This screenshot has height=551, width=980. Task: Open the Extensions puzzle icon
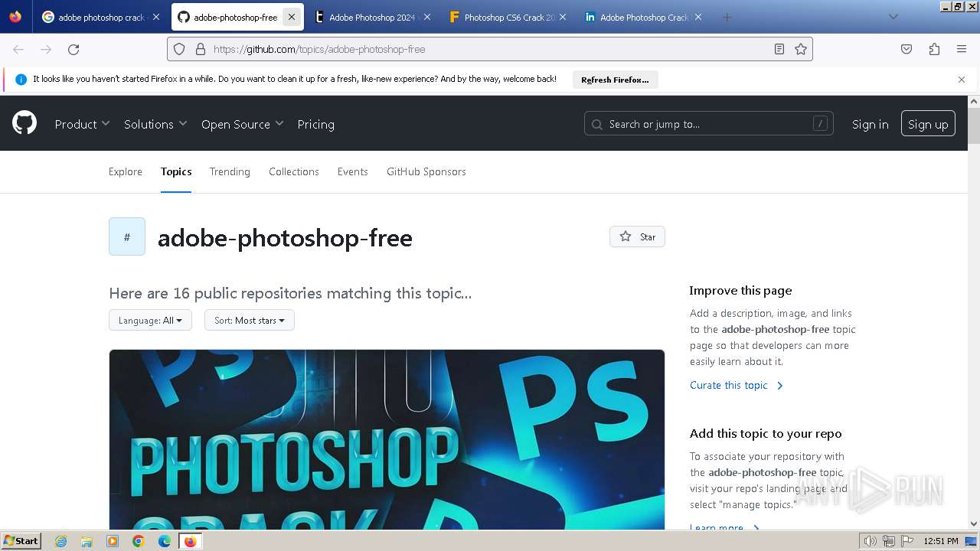tap(934, 49)
